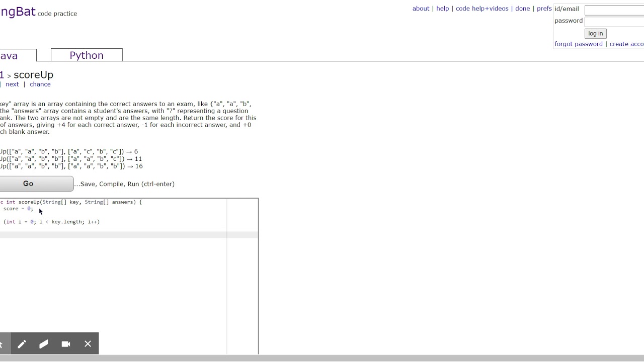Image resolution: width=644 pixels, height=362 pixels.
Task: Select the eraser tool
Action: pyautogui.click(x=44, y=344)
